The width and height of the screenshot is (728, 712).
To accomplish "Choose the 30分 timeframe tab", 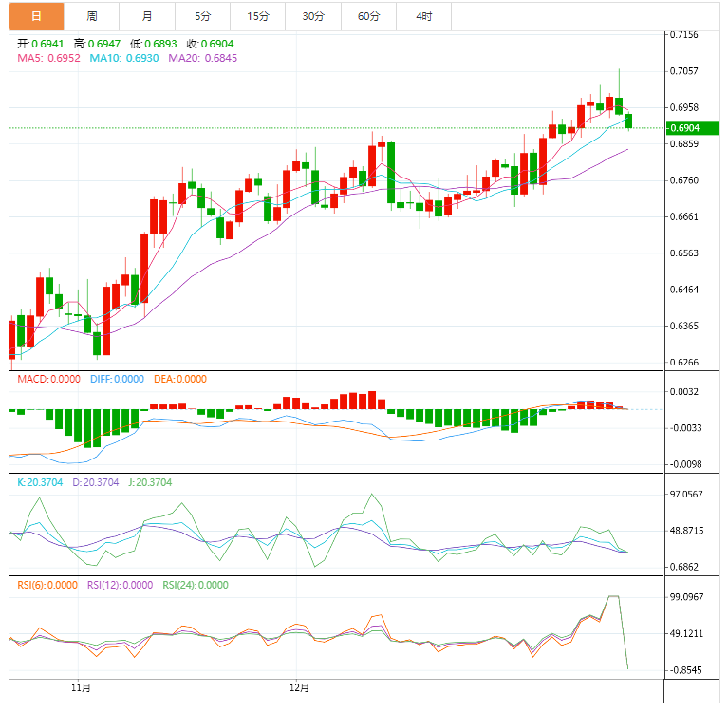I will pos(312,16).
